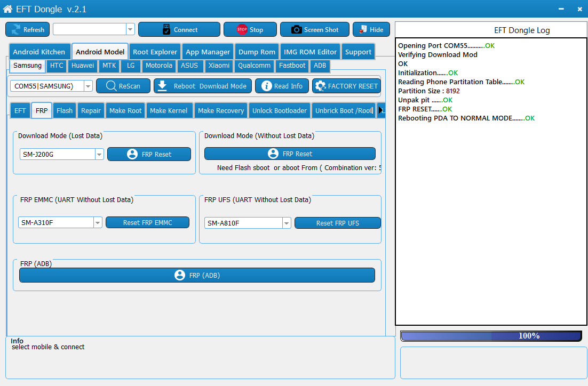Switch to the EFT function tab

[x=20, y=110]
